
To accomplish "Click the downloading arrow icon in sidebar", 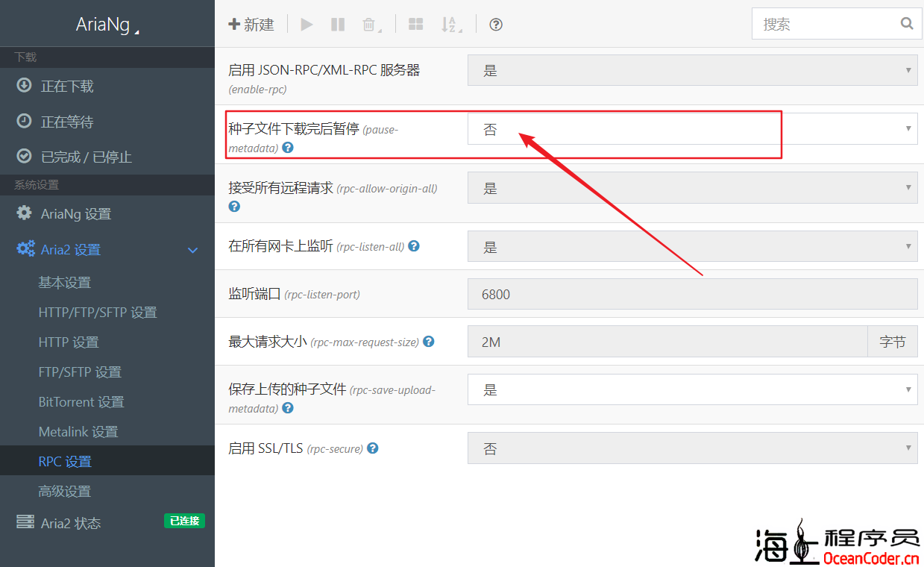I will [x=25, y=85].
